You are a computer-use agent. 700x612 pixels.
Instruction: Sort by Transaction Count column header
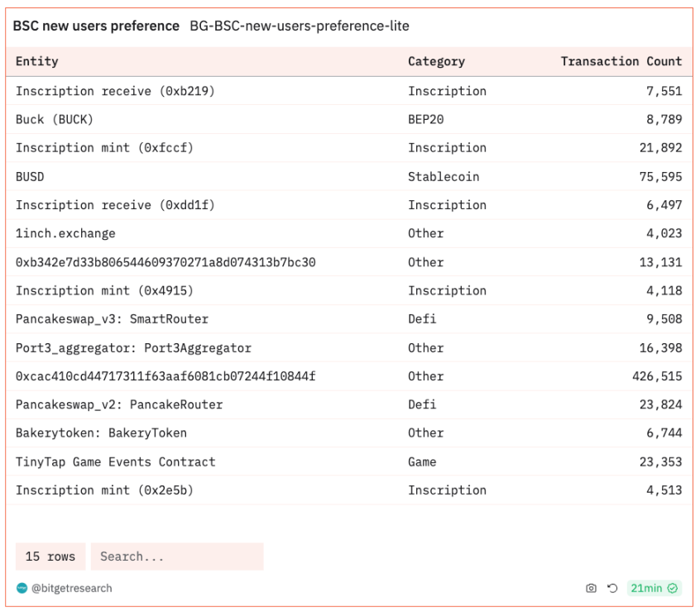621,61
